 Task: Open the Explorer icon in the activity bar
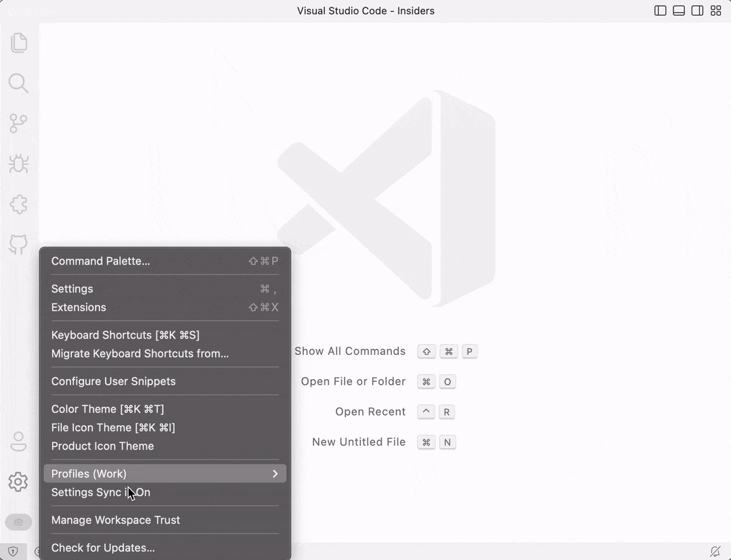coord(18,43)
